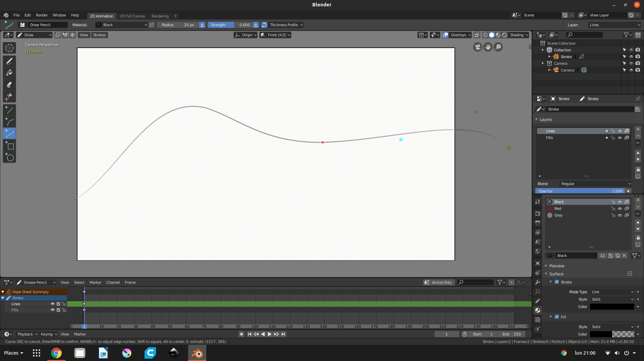Select the Cutter tool
The height and width of the screenshot is (361, 644).
click(x=9, y=97)
